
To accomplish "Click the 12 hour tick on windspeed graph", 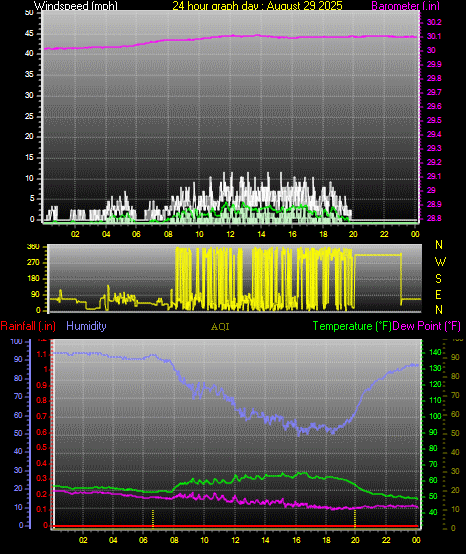I will 230,234.
